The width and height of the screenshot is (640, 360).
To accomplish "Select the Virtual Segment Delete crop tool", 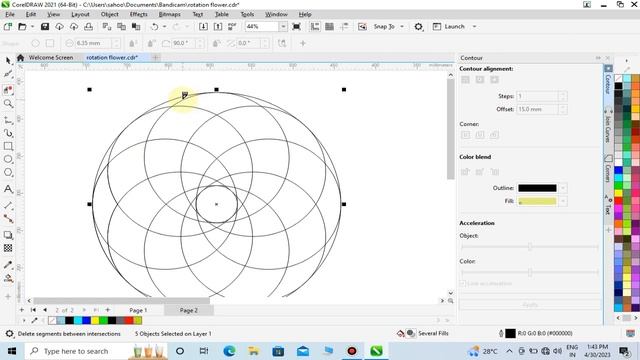I will click(8, 89).
